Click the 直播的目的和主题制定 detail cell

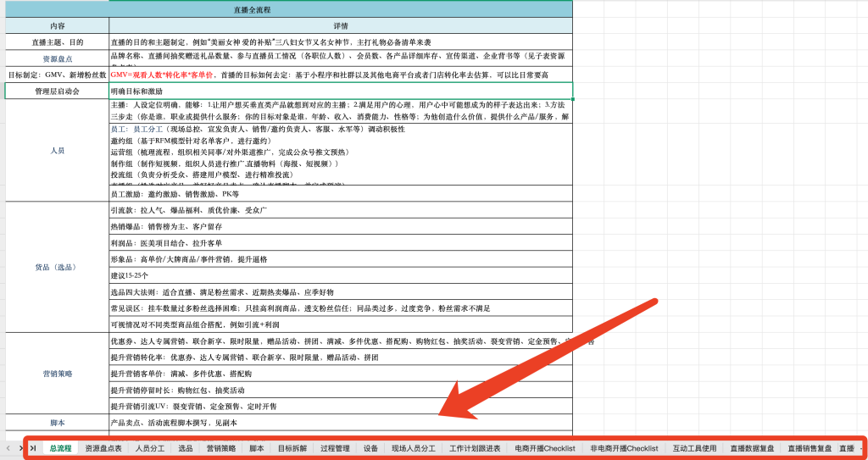(341, 42)
